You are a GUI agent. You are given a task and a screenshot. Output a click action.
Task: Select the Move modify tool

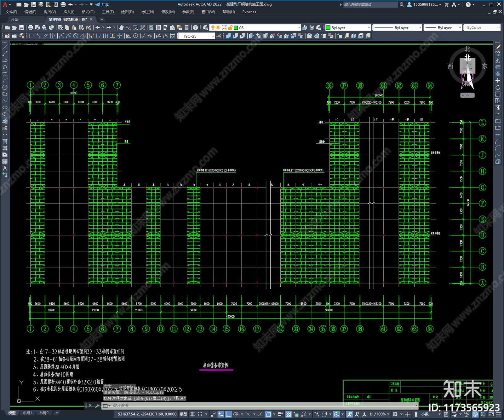point(498,81)
